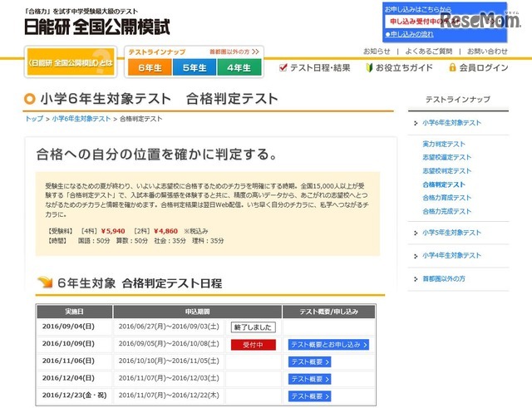Open テスト概要 for 2016/12/23
The width and height of the screenshot is (532, 408).
309,396
